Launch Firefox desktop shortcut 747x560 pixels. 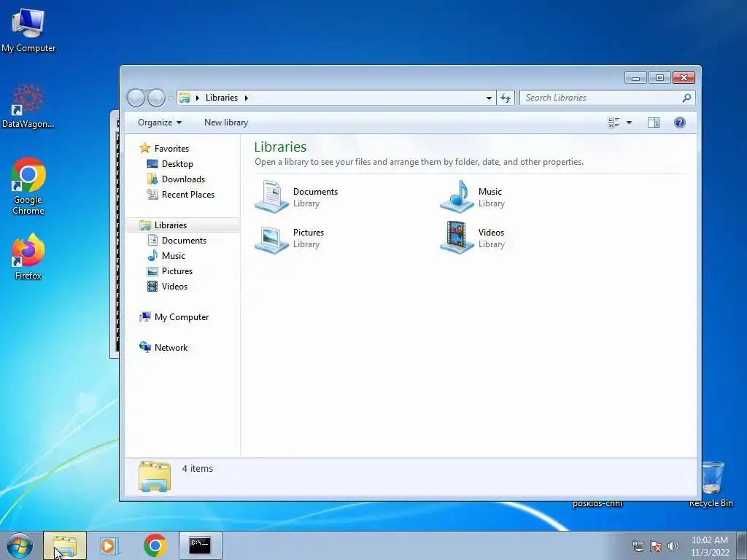click(x=28, y=256)
